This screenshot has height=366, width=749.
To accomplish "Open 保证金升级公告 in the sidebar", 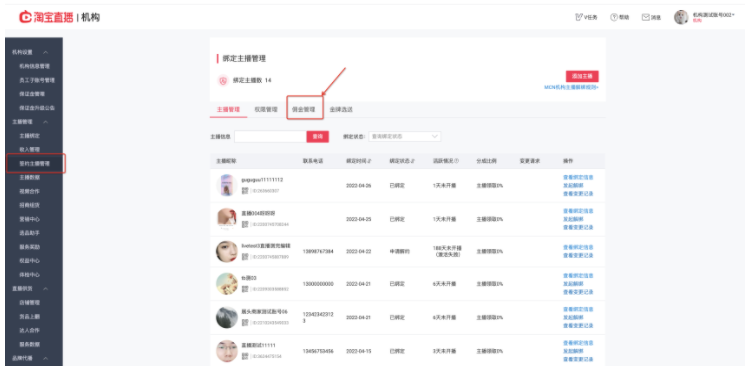I will (x=37, y=108).
